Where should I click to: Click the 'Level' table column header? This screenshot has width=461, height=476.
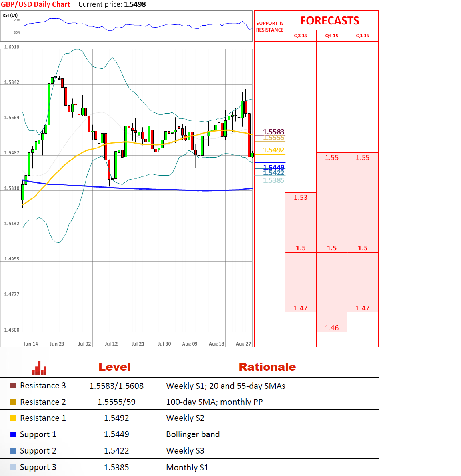pos(114,367)
